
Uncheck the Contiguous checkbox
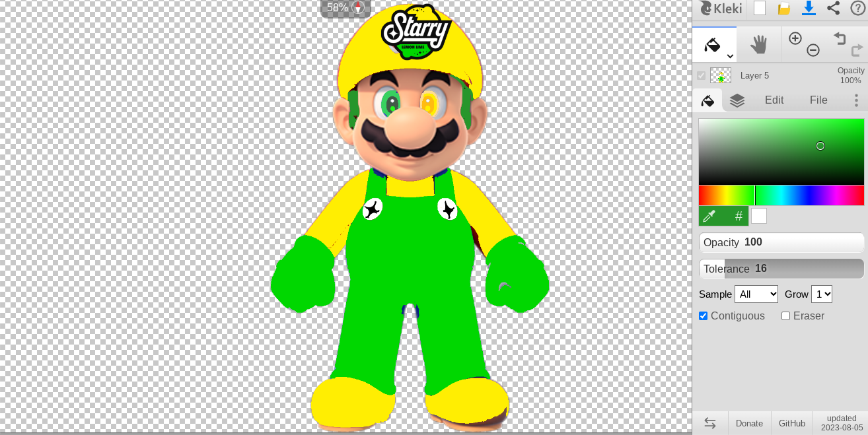(703, 316)
